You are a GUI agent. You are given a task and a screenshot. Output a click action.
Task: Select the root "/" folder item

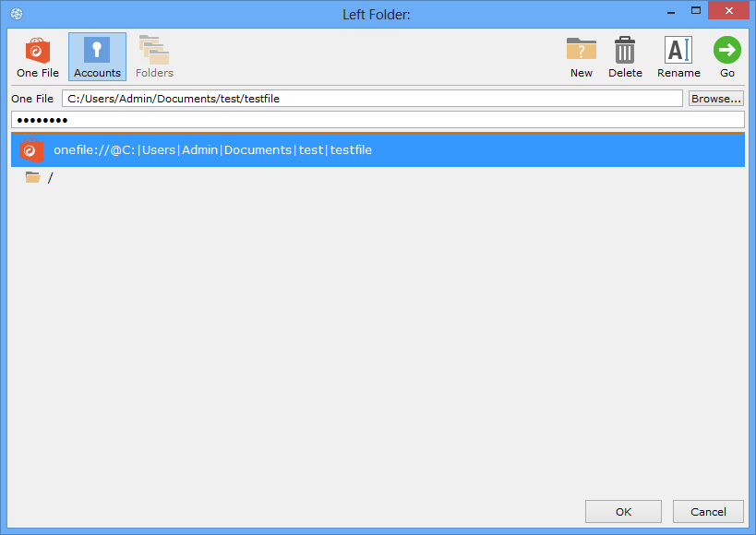tap(51, 178)
